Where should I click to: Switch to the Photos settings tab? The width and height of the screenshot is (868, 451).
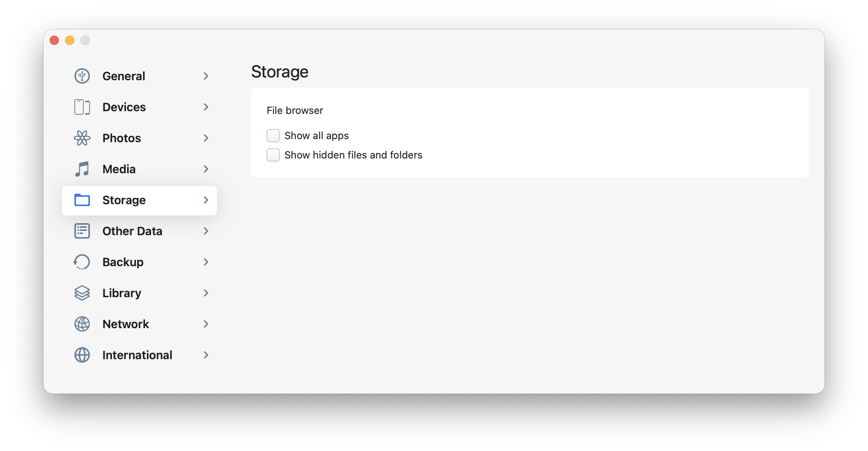[x=122, y=138]
